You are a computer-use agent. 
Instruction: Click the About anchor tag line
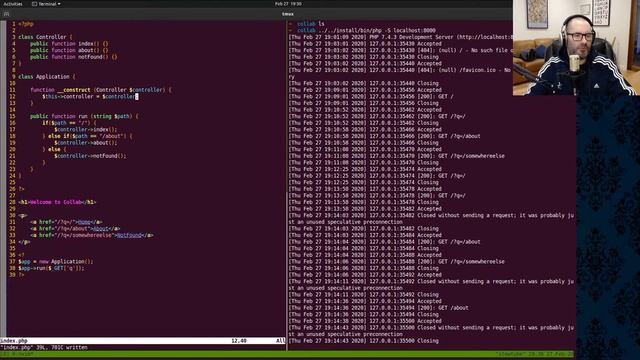coord(75,229)
